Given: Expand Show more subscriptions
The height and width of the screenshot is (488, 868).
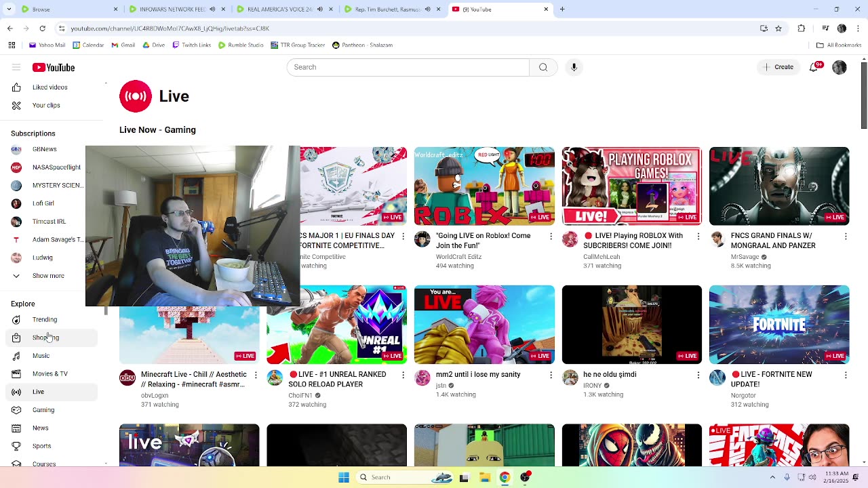Looking at the screenshot, I should pyautogui.click(x=49, y=276).
